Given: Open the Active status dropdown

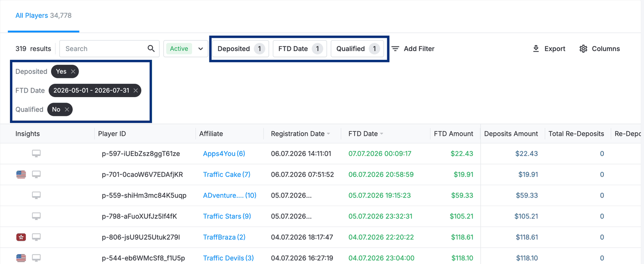Looking at the screenshot, I should (x=186, y=49).
